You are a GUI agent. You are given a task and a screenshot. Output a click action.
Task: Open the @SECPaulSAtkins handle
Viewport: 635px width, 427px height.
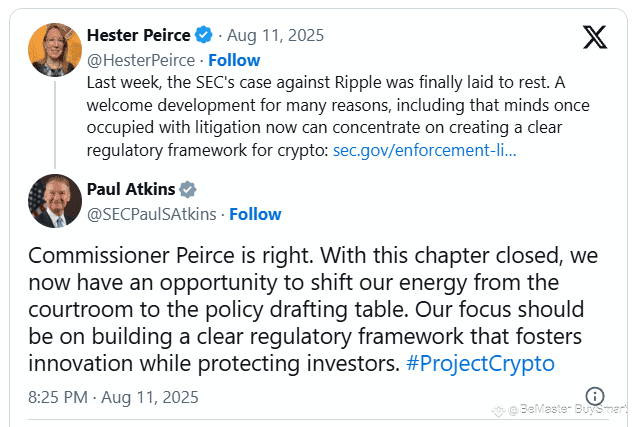(x=151, y=214)
